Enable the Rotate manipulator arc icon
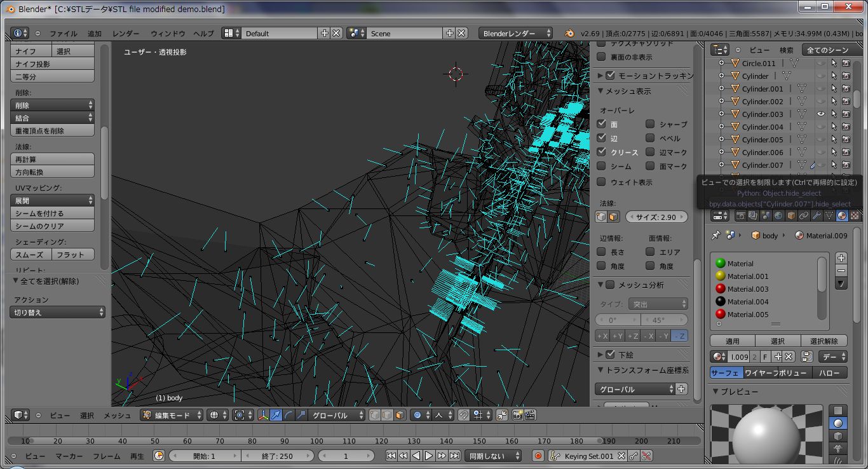The height and width of the screenshot is (469, 868). coord(289,415)
